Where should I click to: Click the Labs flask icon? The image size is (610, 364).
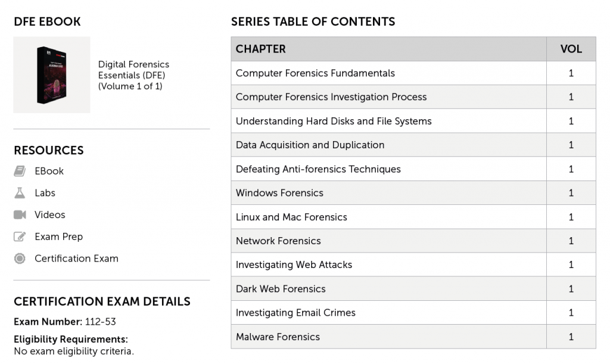20,193
